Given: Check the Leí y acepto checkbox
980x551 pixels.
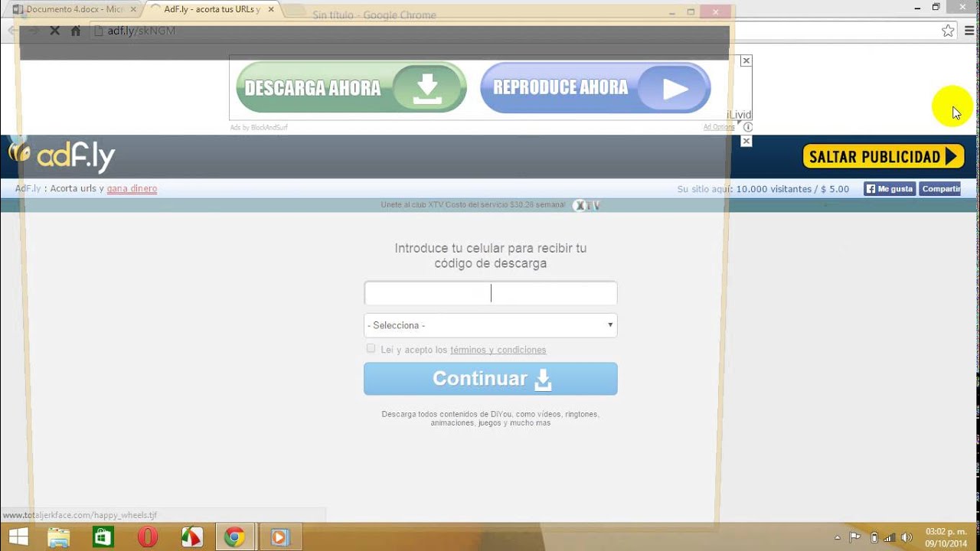Looking at the screenshot, I should coord(371,349).
